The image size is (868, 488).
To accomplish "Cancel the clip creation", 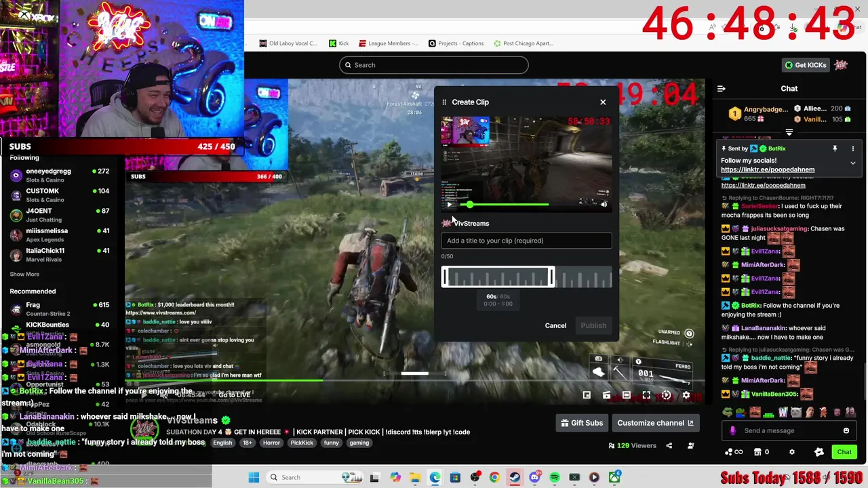I will click(555, 326).
